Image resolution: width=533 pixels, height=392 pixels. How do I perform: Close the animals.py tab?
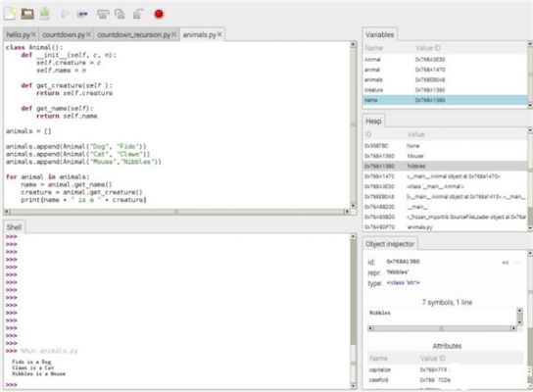pyautogui.click(x=219, y=34)
